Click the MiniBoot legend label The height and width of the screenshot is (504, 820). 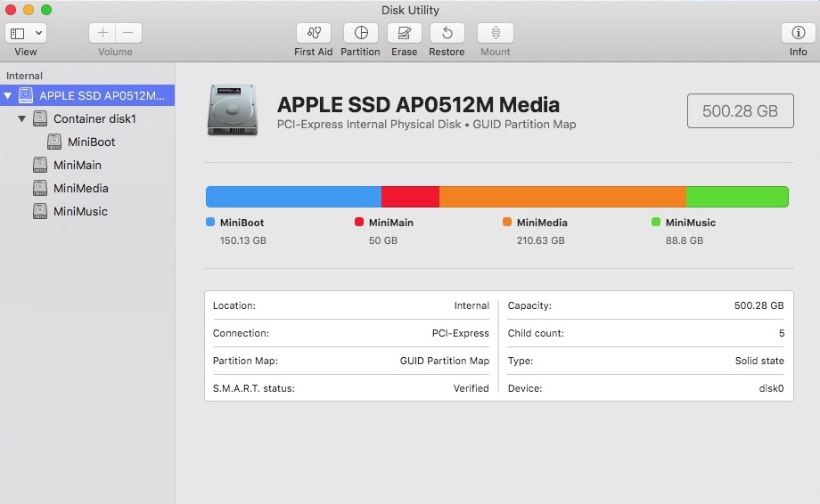(242, 223)
